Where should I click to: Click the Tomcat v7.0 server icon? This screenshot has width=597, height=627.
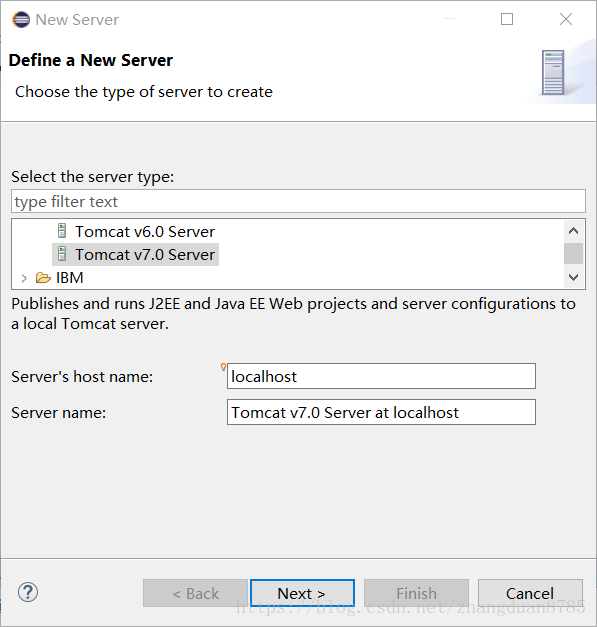tap(62, 254)
